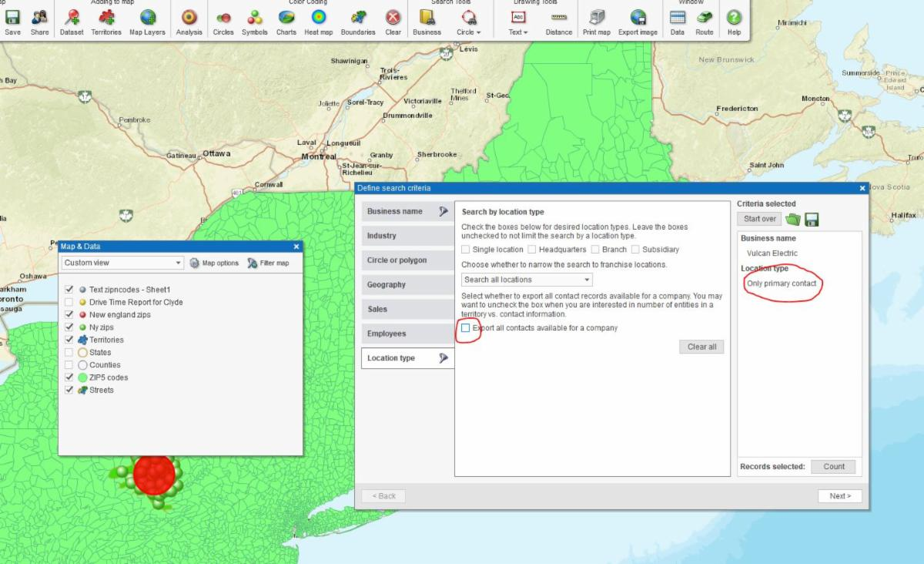The image size is (924, 564).
Task: Click the Streets layer icon
Action: pyautogui.click(x=82, y=390)
